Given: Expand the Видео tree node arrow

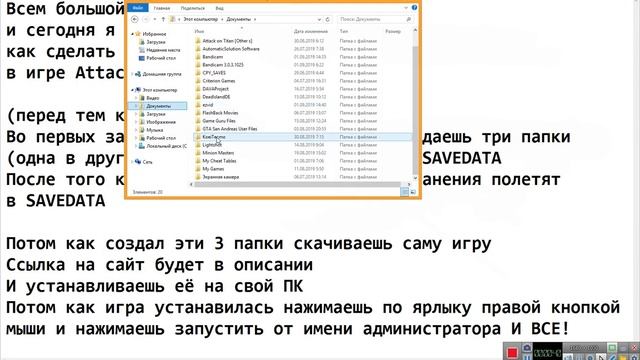Looking at the screenshot, I should point(136,98).
